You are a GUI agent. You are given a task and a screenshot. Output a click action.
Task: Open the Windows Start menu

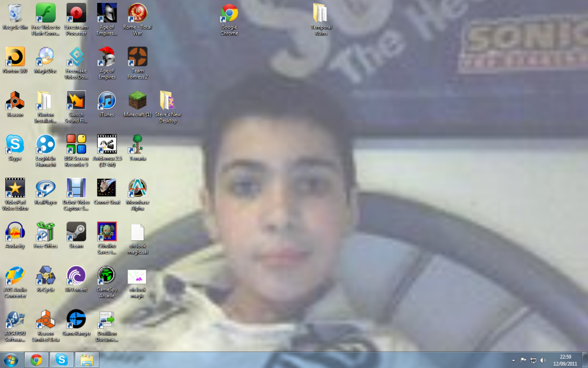[10, 360]
